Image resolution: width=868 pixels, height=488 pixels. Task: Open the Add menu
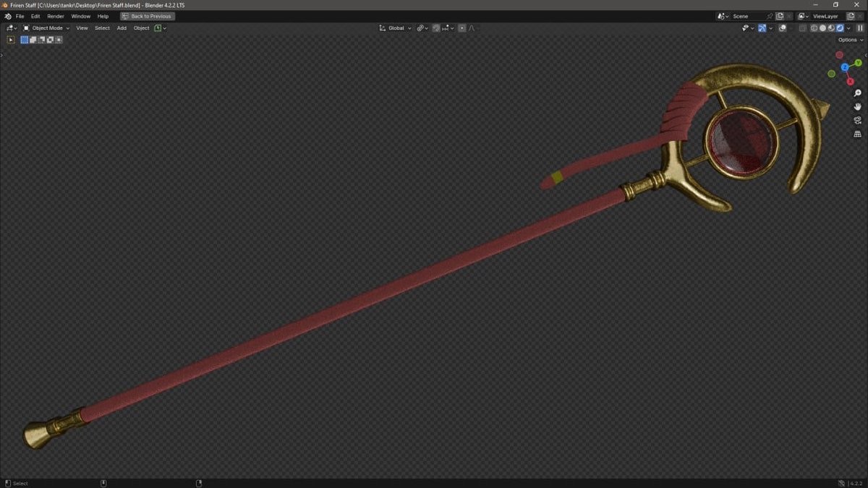coord(121,27)
